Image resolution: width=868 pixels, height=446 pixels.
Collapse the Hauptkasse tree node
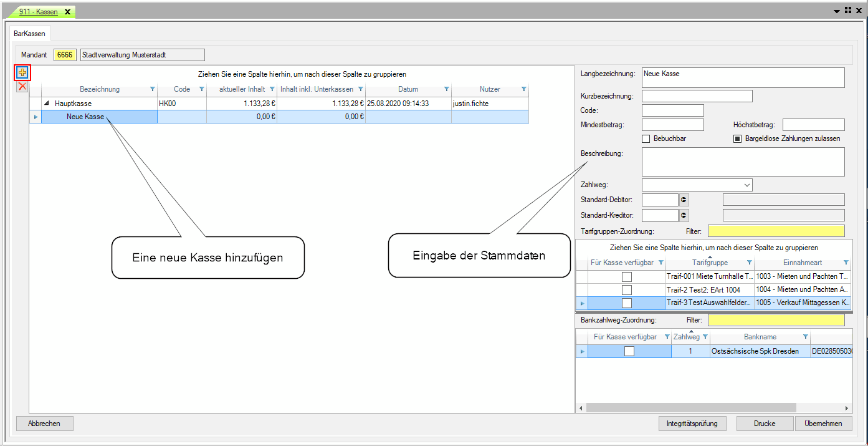(47, 104)
